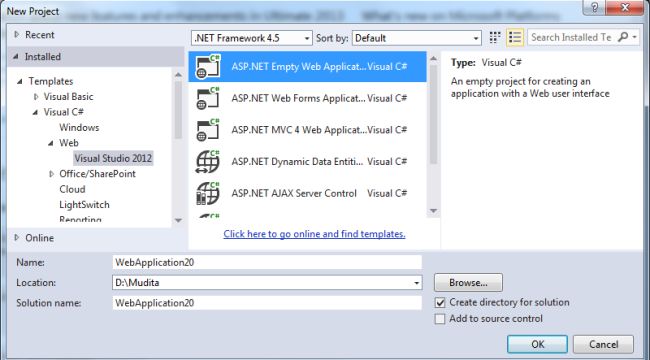
Task: Click the OK button
Action: click(538, 344)
